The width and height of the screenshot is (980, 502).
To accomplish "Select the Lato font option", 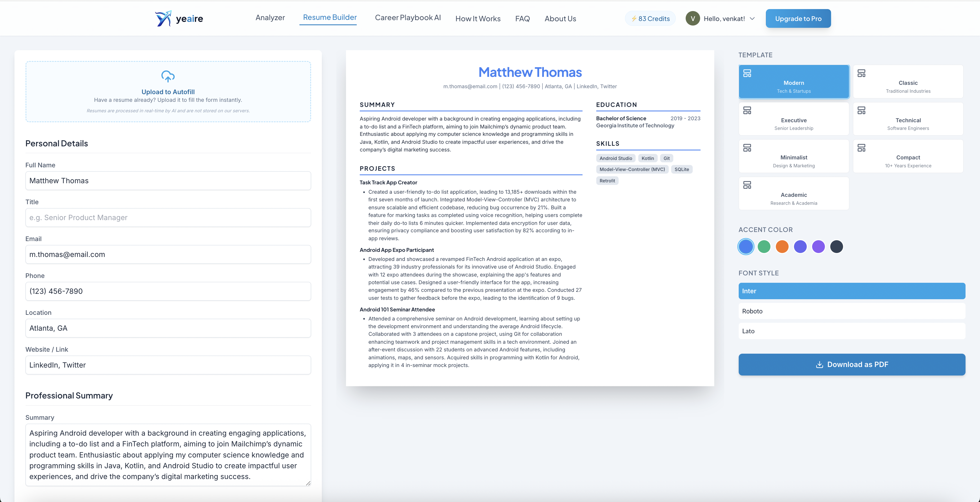I will point(852,331).
